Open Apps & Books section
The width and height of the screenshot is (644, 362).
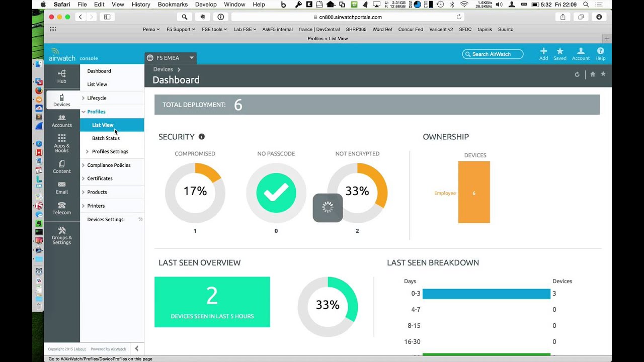tap(61, 143)
